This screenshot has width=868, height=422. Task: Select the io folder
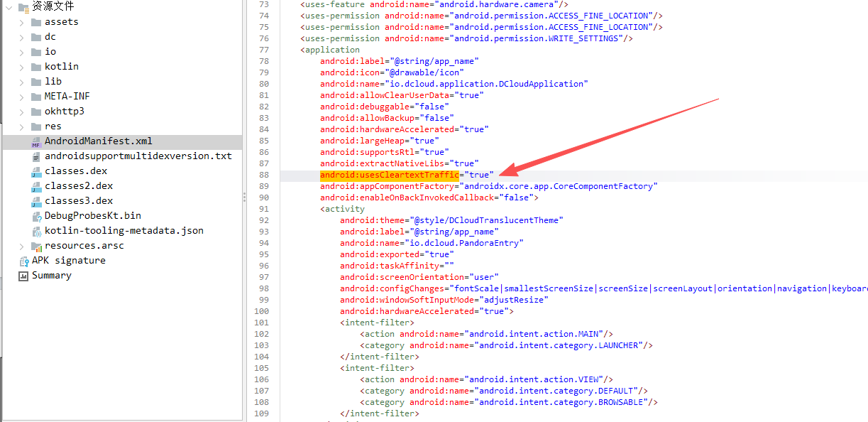pyautogui.click(x=50, y=52)
